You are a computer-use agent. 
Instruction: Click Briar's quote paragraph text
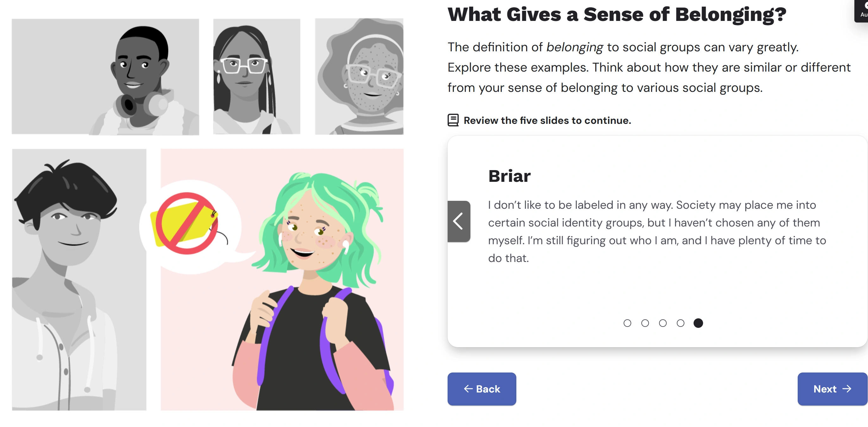(x=657, y=231)
